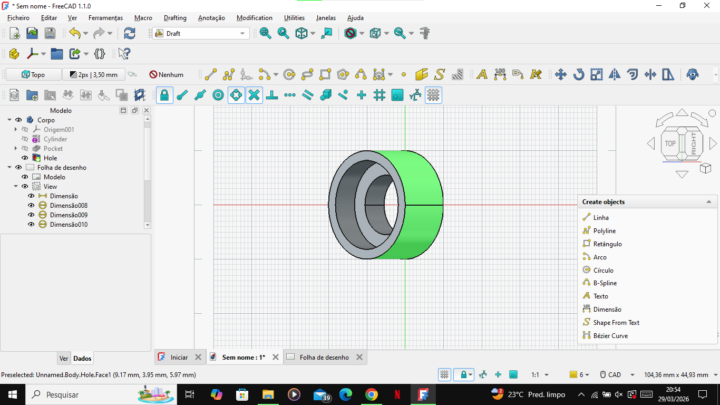Open the Draft workbench dropdown

coord(200,33)
